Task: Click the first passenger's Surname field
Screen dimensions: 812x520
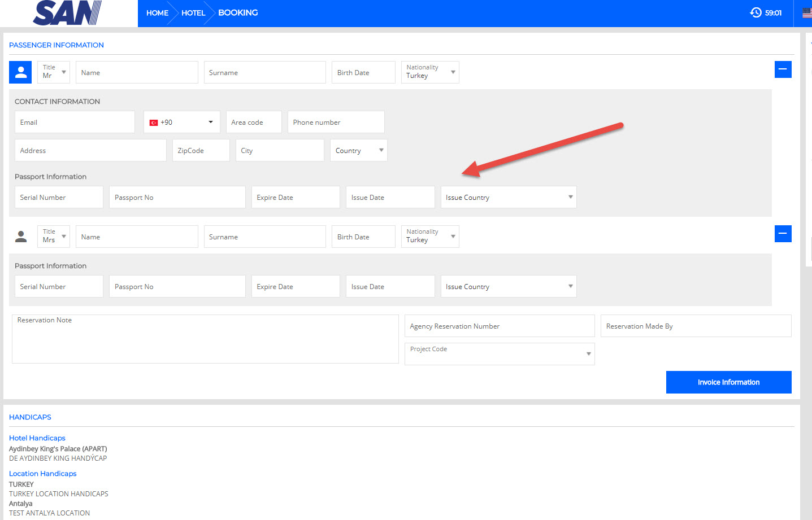Action: pyautogui.click(x=265, y=72)
